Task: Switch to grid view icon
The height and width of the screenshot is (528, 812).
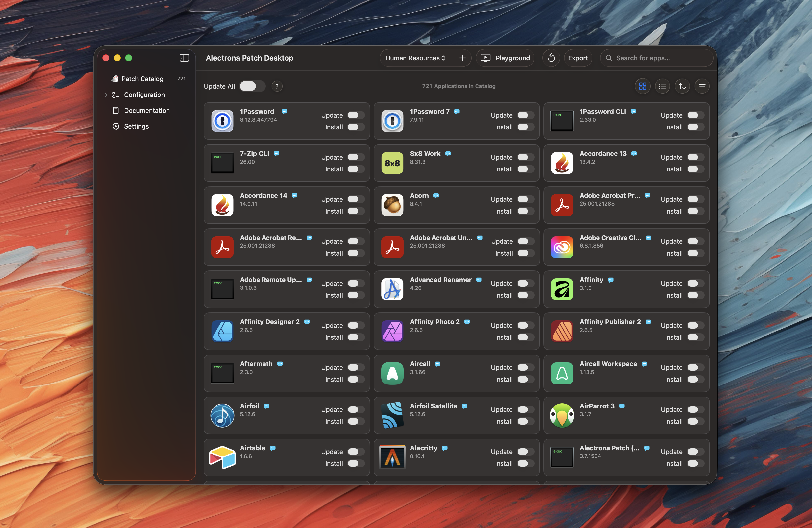Action: click(643, 86)
